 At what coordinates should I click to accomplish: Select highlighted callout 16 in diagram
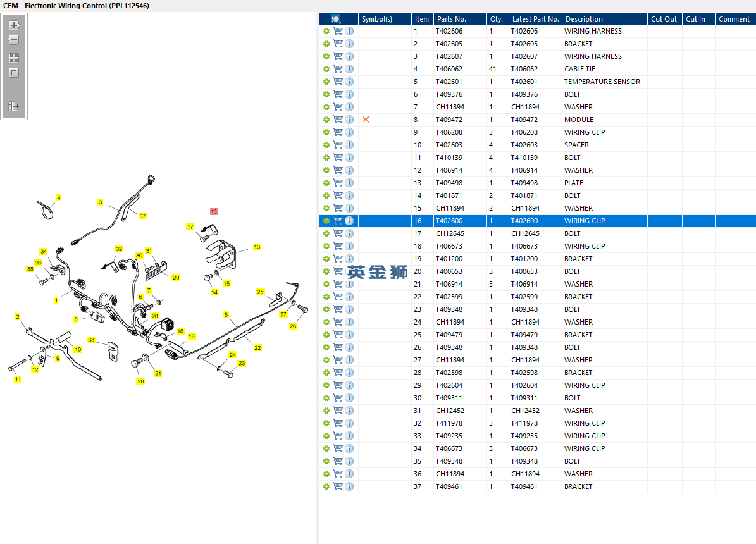coord(214,211)
